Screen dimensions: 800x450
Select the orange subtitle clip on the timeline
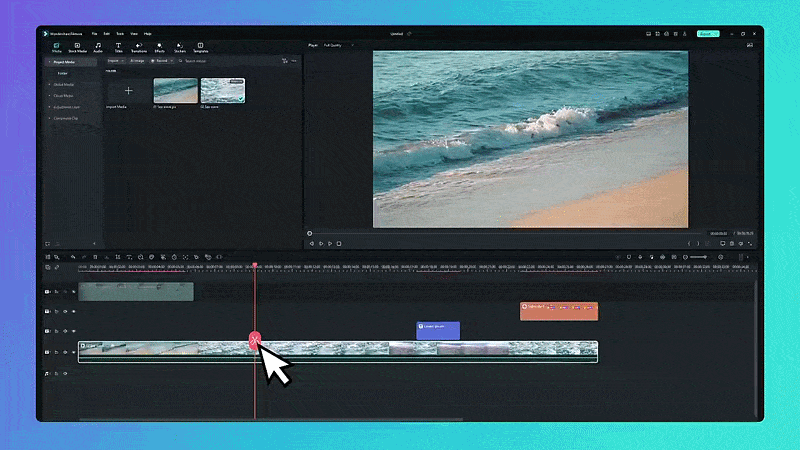(x=559, y=311)
